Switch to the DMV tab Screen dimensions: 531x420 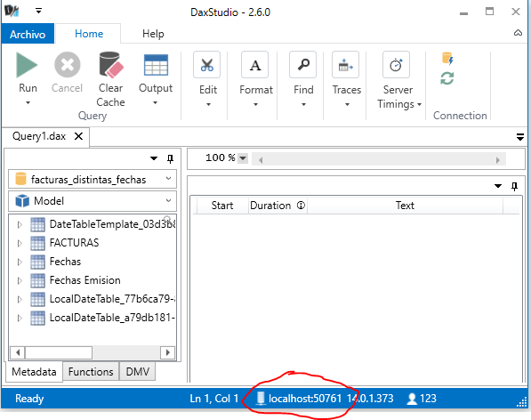tap(138, 372)
